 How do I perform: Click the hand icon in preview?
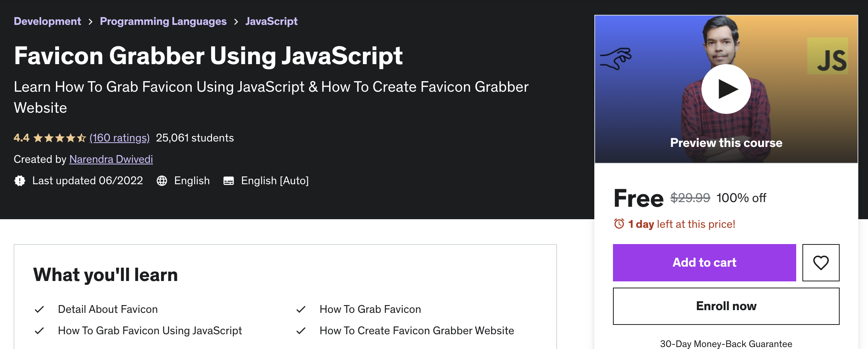pos(616,59)
